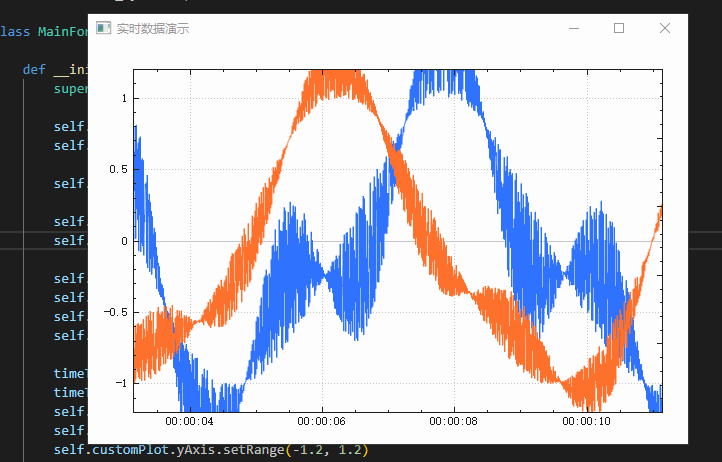Click the y-axis label 1

[124, 98]
